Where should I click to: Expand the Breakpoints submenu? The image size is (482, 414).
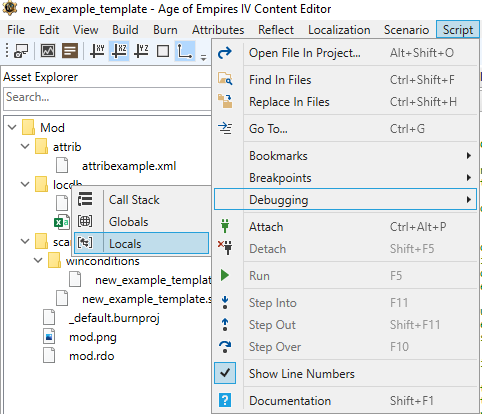pos(469,178)
